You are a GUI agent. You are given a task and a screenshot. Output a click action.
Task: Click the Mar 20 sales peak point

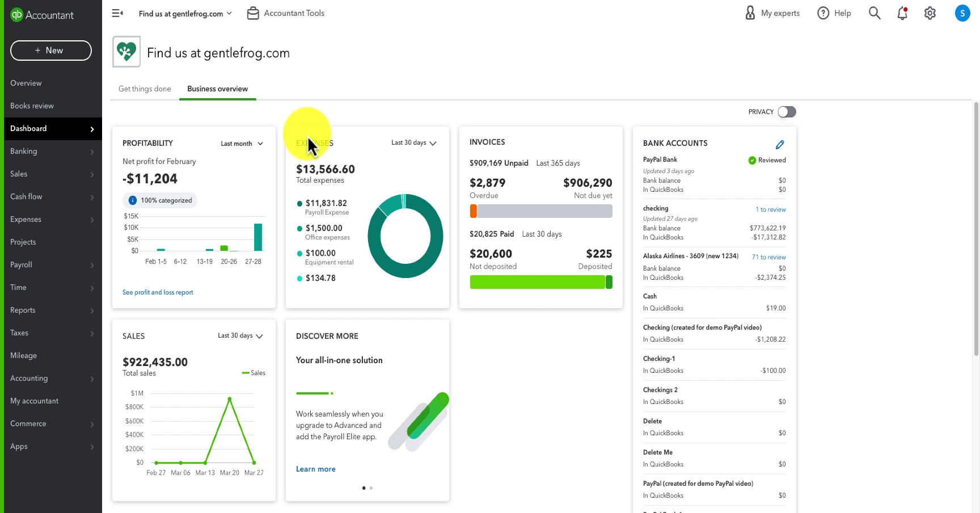pos(230,399)
